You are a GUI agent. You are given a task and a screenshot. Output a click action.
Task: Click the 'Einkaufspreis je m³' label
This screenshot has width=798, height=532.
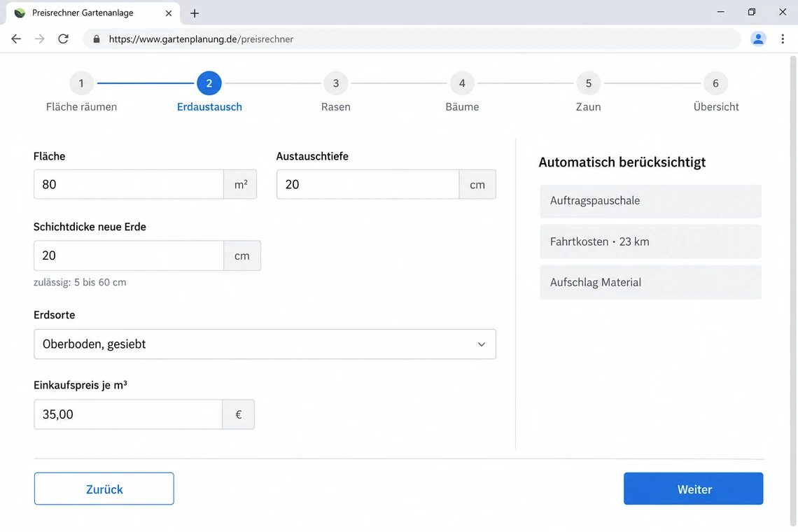pyautogui.click(x=80, y=386)
